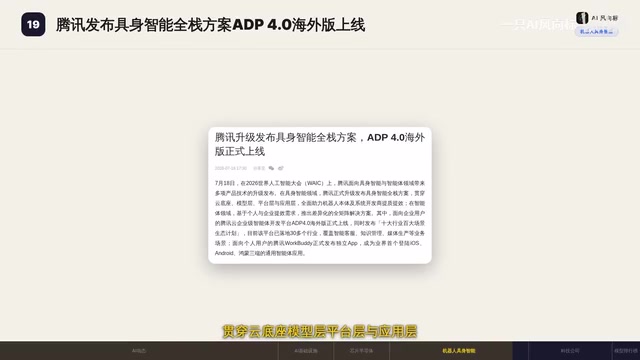The height and width of the screenshot is (360, 640).
Task: Click the yellow subtitle 贯穿云底座模型层平台层与应用层
Action: (x=320, y=331)
